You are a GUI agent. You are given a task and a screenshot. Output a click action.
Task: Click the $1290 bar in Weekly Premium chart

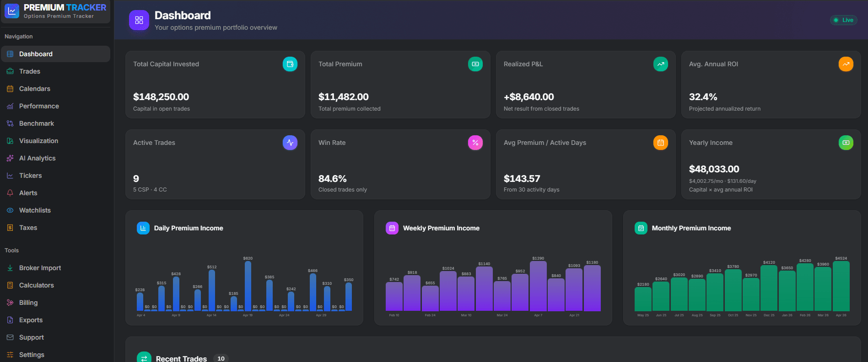[x=538, y=286]
